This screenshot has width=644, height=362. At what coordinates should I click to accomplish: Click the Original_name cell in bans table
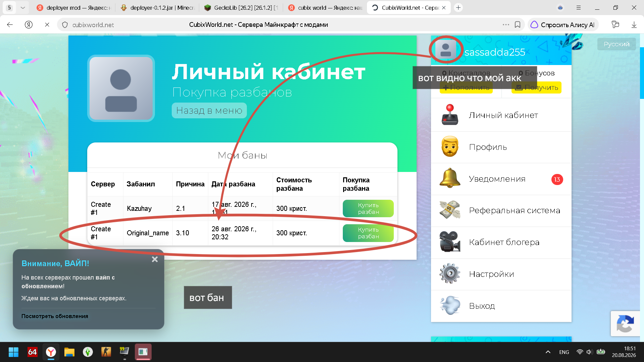pos(148,233)
